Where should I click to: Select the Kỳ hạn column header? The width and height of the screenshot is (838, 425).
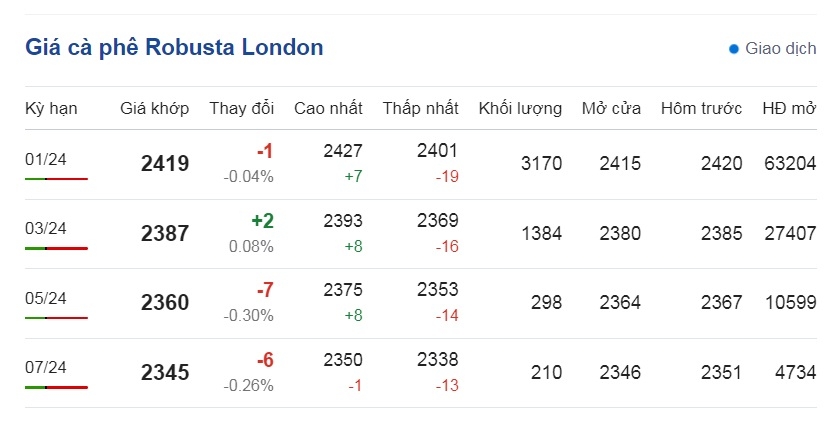click(x=51, y=109)
